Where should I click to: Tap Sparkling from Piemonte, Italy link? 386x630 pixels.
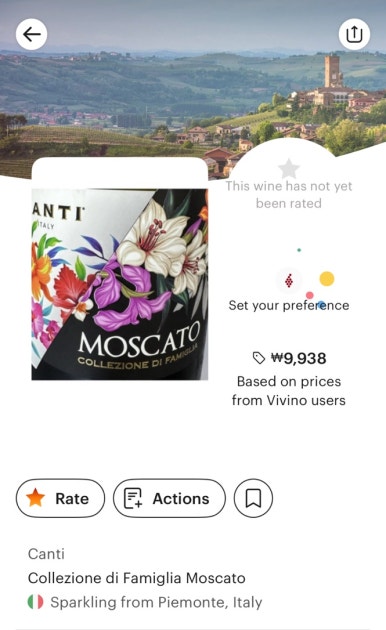point(156,602)
